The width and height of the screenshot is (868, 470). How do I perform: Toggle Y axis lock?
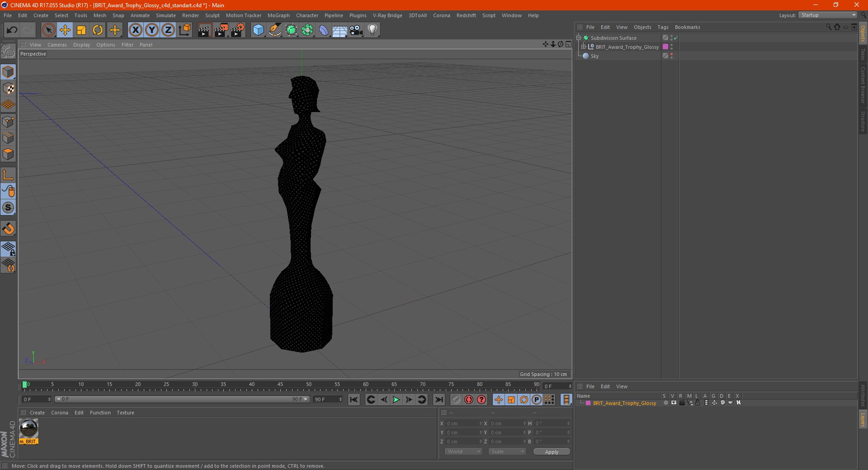point(152,30)
